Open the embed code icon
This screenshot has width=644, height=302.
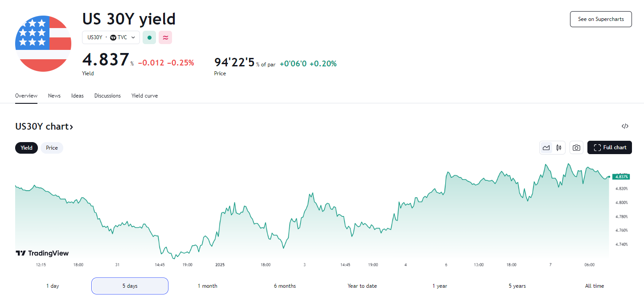click(x=625, y=127)
